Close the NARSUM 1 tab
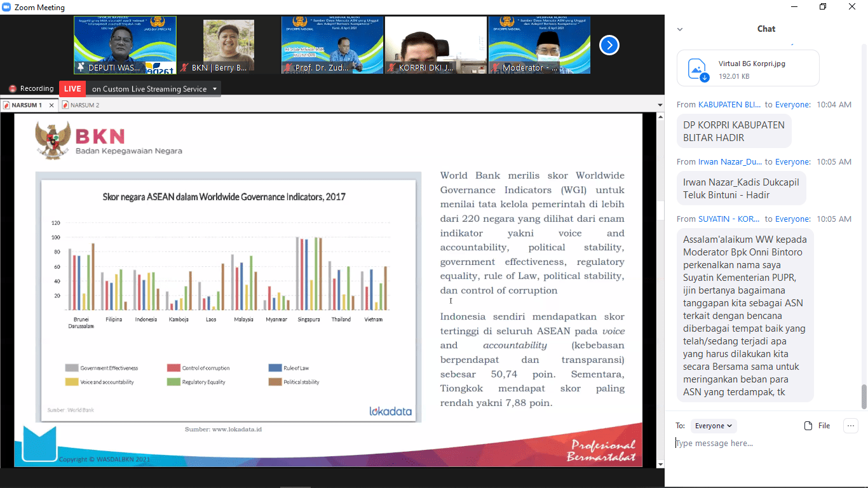 click(x=52, y=105)
